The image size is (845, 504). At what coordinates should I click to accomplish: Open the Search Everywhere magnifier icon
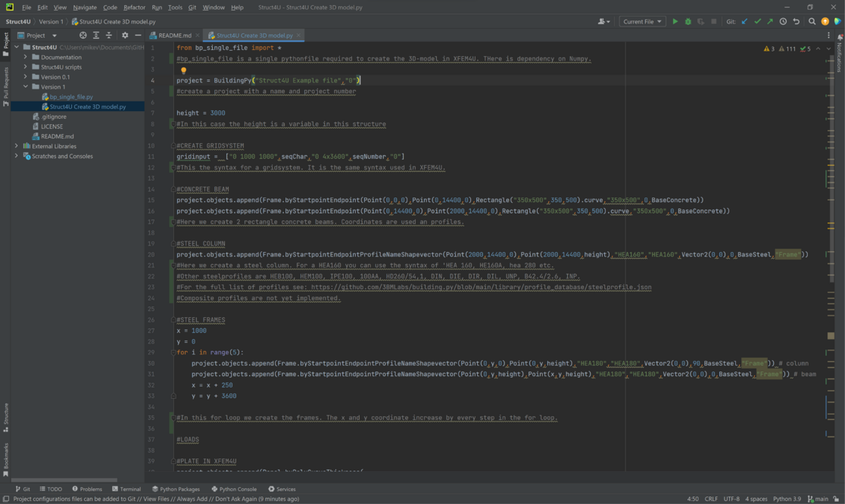[812, 21]
